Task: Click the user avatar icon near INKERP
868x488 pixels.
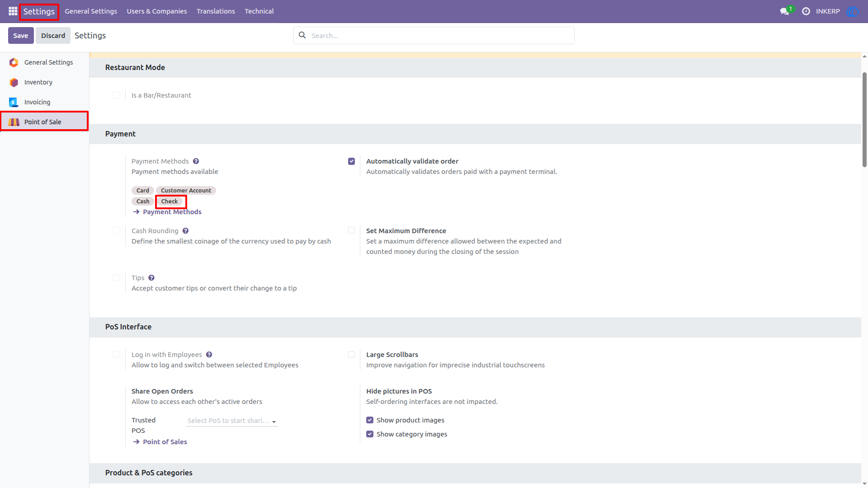Action: click(853, 11)
